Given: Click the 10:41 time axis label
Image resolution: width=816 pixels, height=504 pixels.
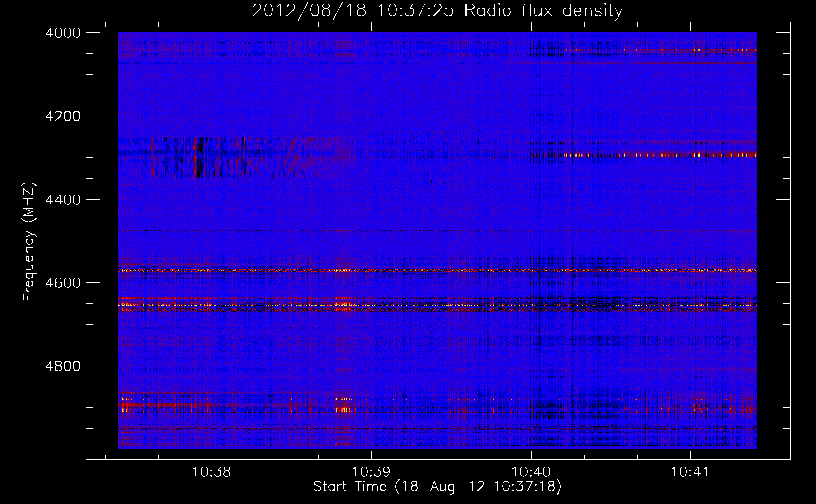Looking at the screenshot, I should [690, 472].
